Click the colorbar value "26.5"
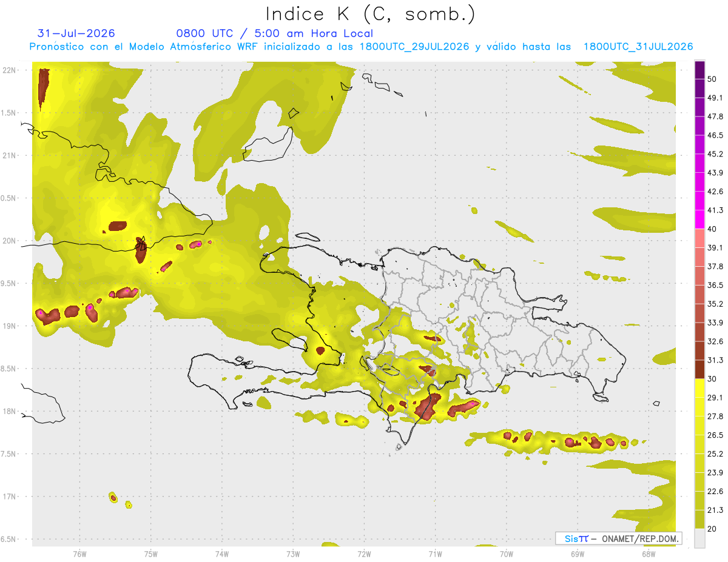728x562 pixels. [715, 435]
